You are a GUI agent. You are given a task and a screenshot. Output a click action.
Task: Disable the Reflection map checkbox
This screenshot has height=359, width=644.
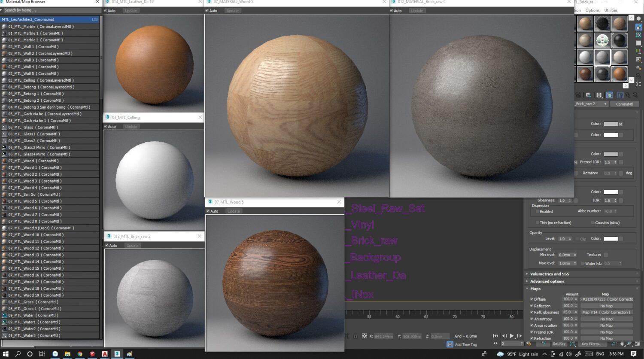tap(532, 306)
